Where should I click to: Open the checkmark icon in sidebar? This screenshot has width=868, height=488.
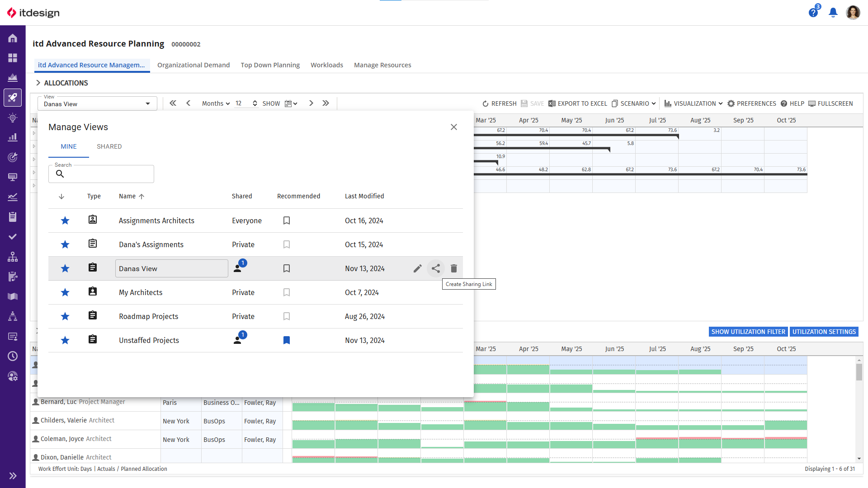(x=13, y=237)
